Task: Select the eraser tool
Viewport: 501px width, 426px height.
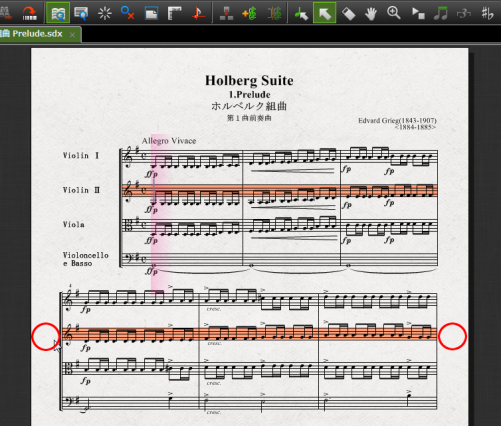Action: (x=348, y=13)
